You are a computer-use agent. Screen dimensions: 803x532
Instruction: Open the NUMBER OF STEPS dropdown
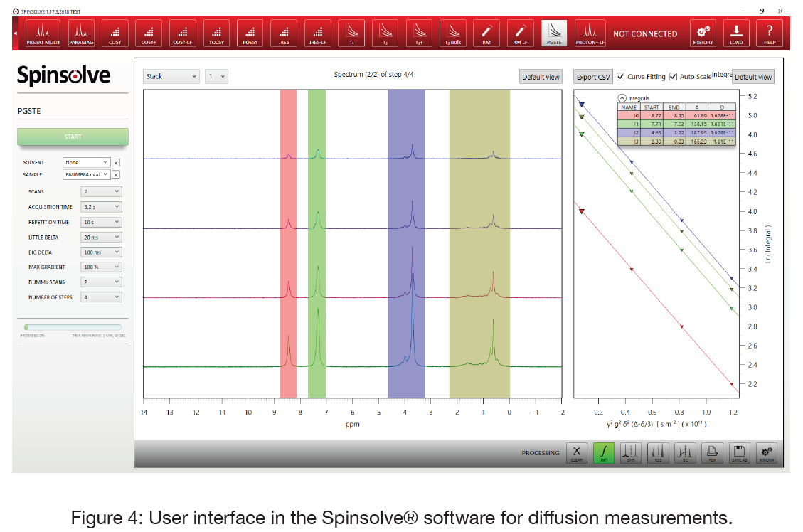click(x=101, y=297)
